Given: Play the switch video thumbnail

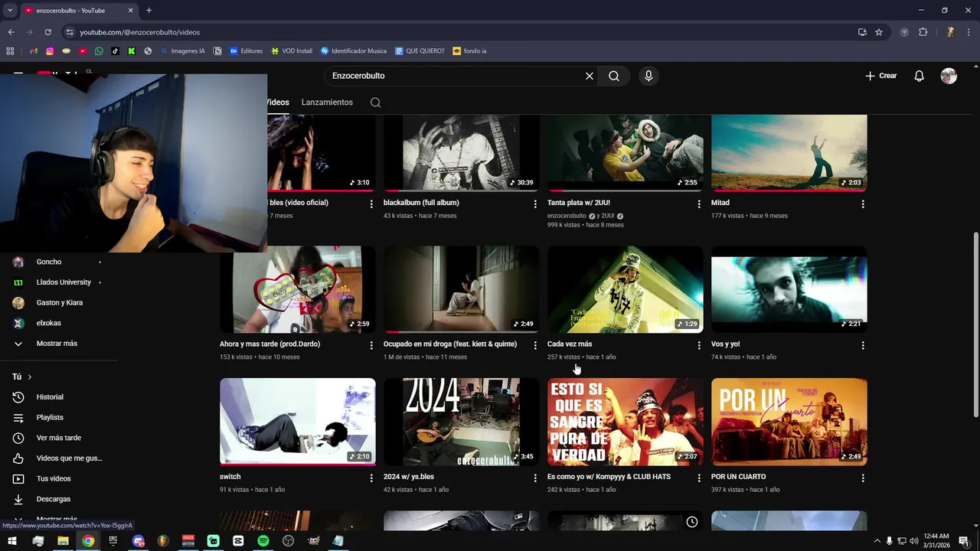Looking at the screenshot, I should click(298, 422).
